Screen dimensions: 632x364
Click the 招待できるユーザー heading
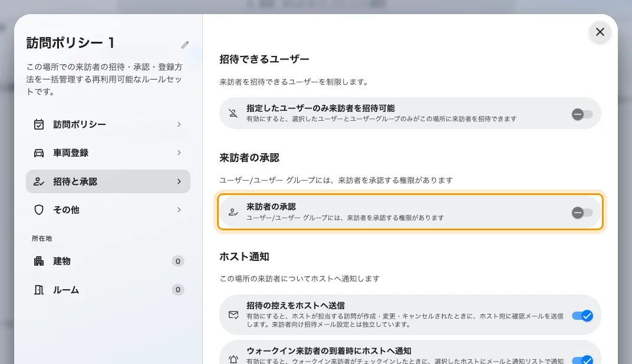point(264,59)
